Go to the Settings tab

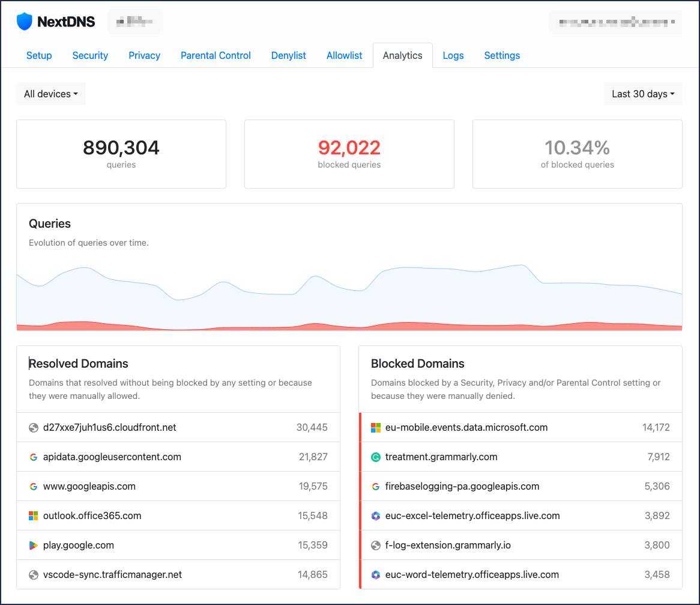click(502, 55)
